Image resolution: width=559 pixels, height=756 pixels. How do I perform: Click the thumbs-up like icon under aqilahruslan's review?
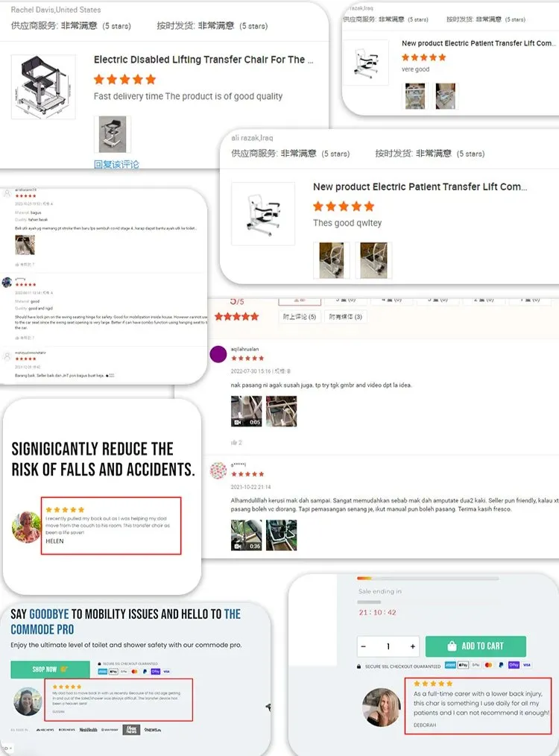234,442
